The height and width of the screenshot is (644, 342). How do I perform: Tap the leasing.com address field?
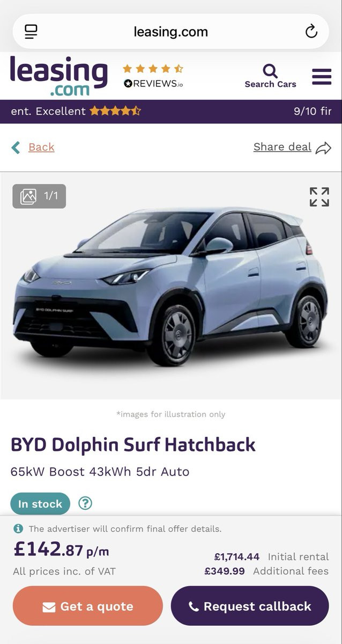click(x=170, y=32)
